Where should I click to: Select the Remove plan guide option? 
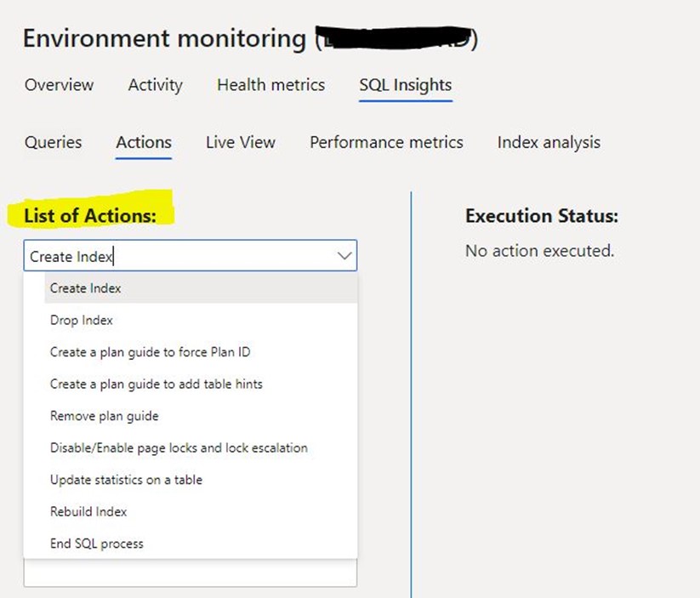pyautogui.click(x=104, y=416)
